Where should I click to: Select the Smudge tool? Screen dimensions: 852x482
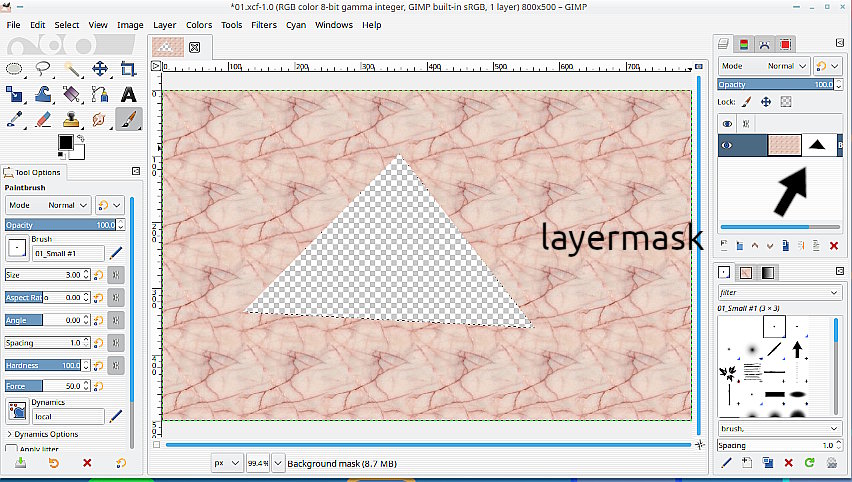100,120
